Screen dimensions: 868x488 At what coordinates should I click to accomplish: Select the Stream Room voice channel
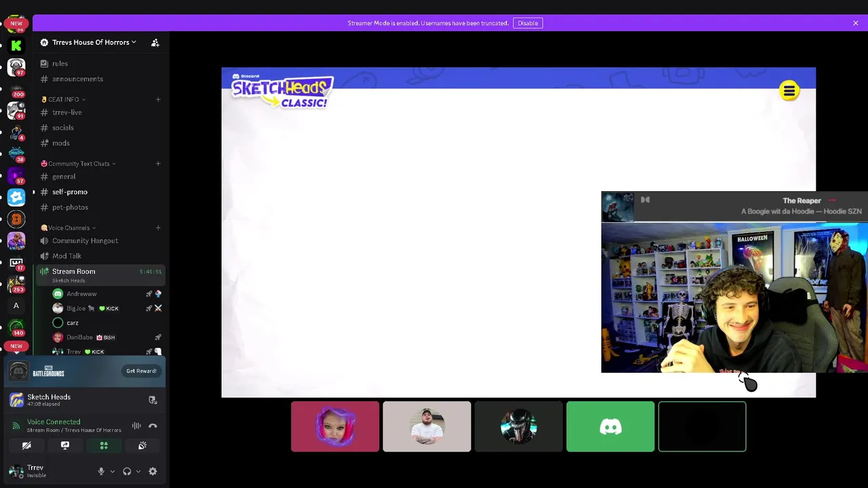click(x=100, y=275)
